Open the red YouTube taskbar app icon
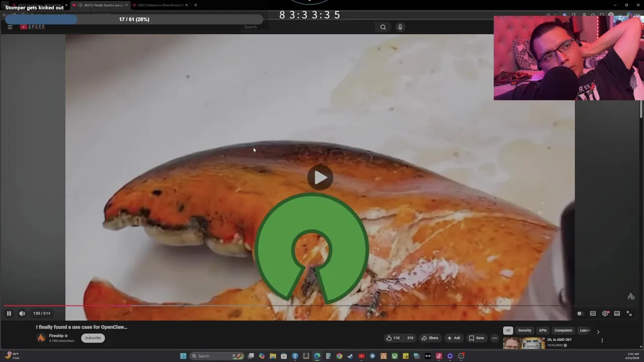Screen dimensions: 644x362 [361, 356]
